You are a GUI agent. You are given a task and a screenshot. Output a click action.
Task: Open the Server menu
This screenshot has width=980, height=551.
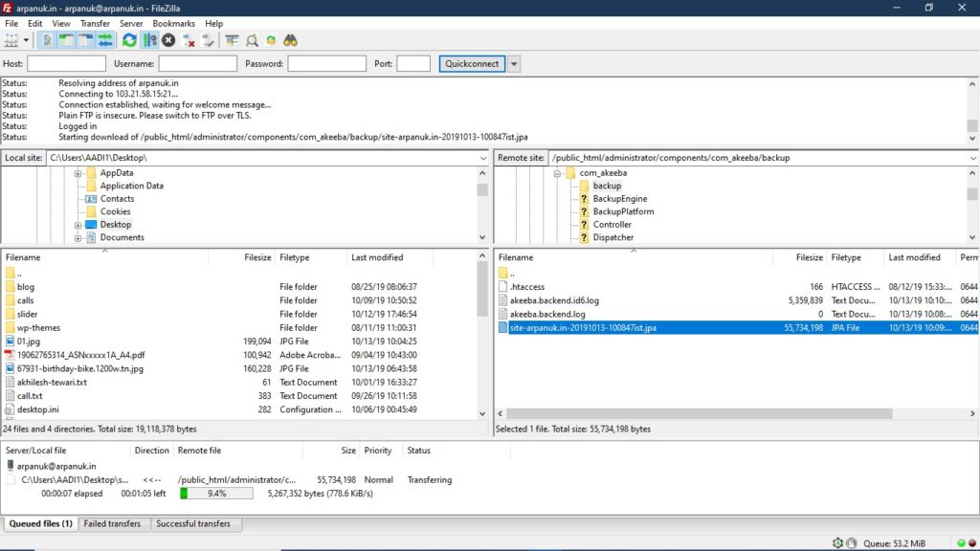tap(131, 24)
